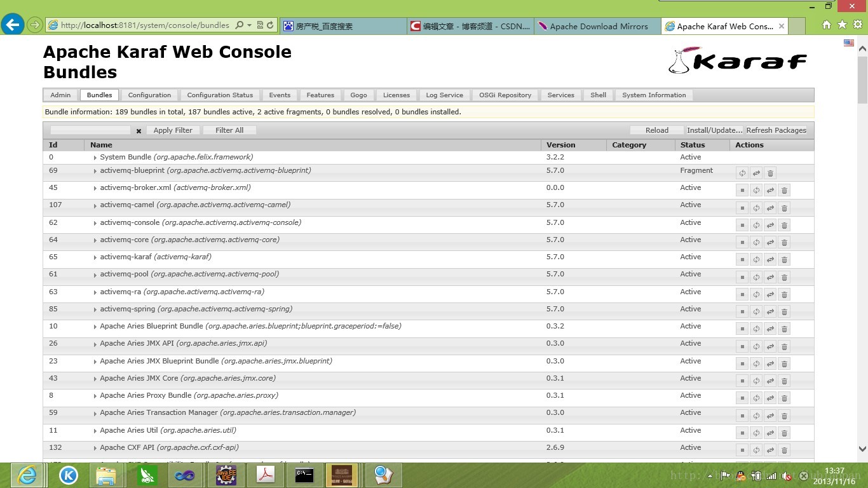Viewport: 868px width, 488px height.
Task: Click the Install/Update... button
Action: point(715,130)
